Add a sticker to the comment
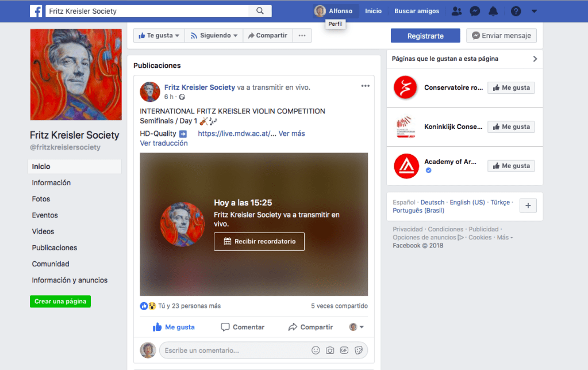The width and height of the screenshot is (588, 370). [x=359, y=350]
